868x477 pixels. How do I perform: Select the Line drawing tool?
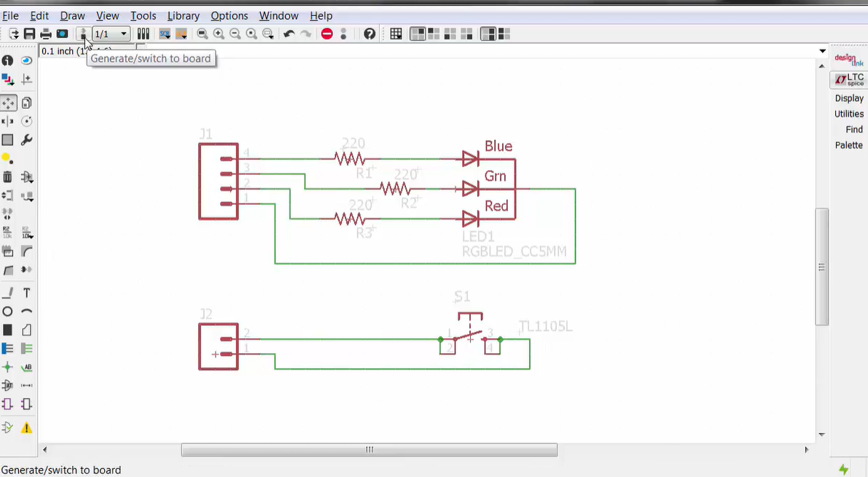(8, 293)
